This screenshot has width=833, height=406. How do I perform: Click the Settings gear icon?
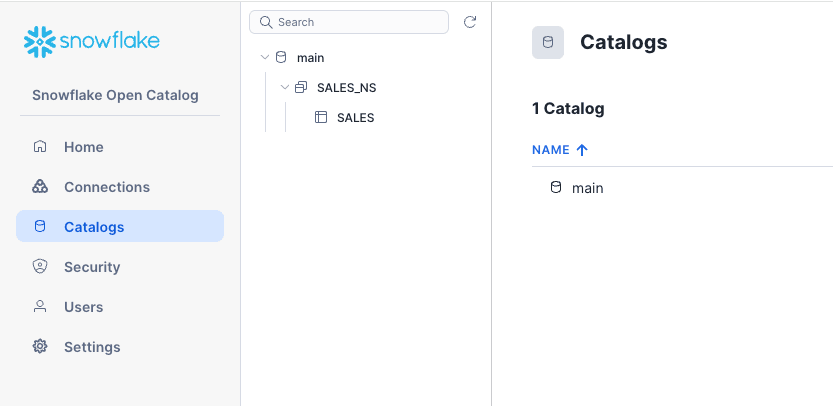40,347
